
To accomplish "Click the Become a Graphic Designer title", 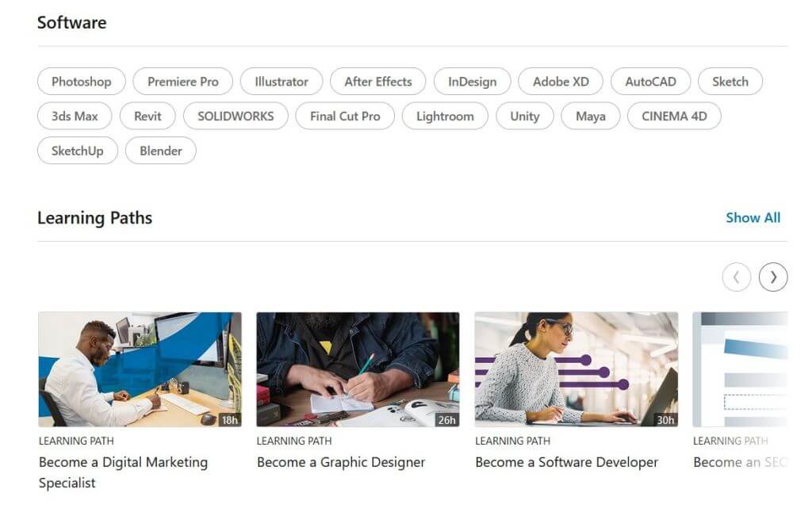I will [341, 462].
